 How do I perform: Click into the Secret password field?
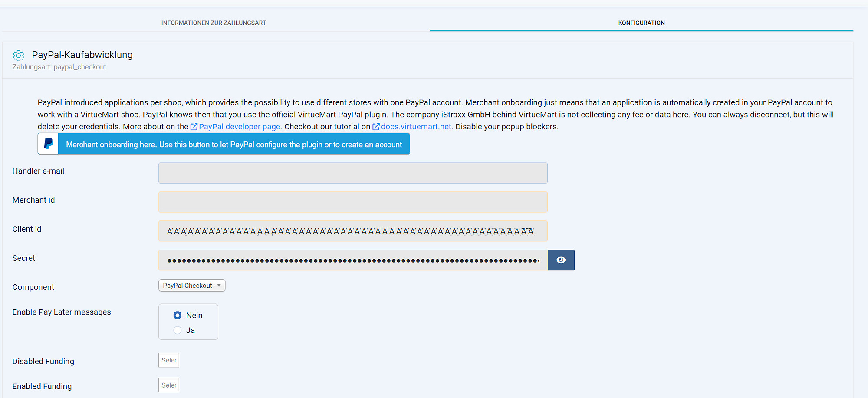coord(353,260)
